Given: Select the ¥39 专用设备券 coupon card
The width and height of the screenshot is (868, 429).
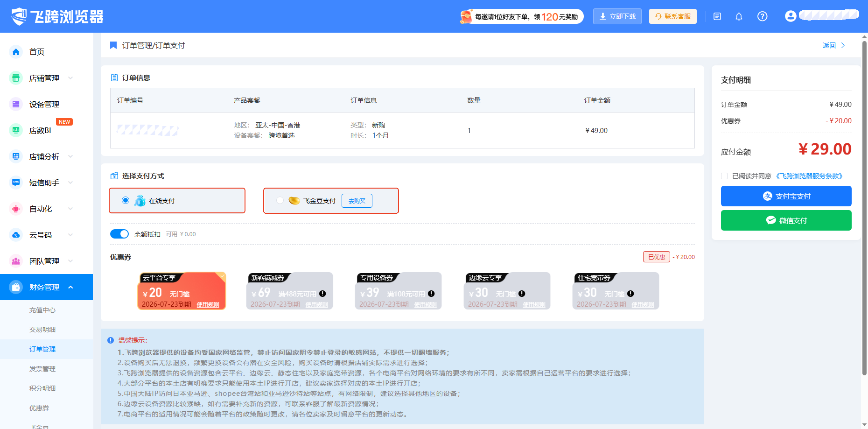Looking at the screenshot, I should 398,291.
